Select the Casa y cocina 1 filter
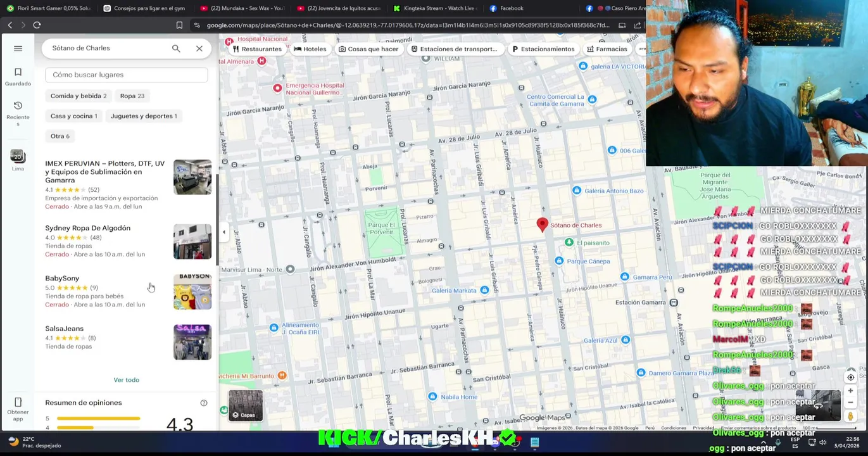Viewport: 868px width, 456px height. 73,116
